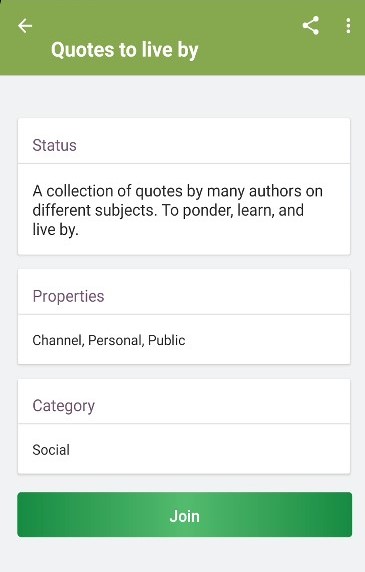The width and height of the screenshot is (365, 572).
Task: Tap the Social category value
Action: tap(51, 450)
